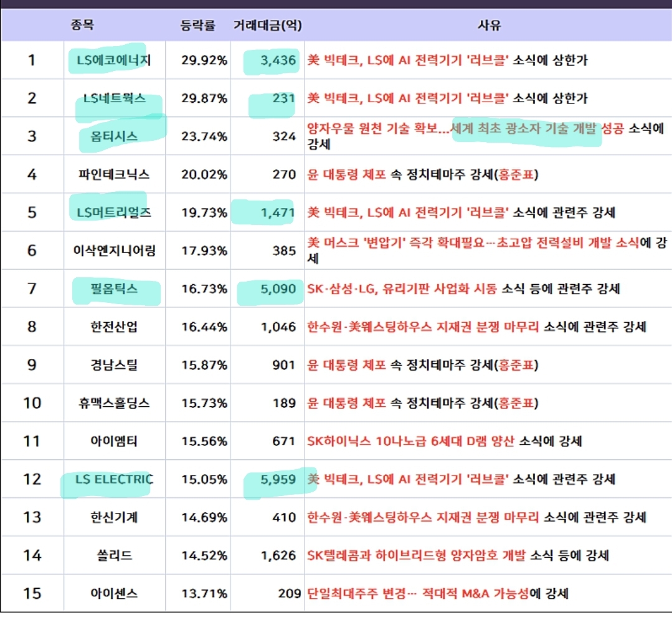This screenshot has height=620, width=672.
Task: Click the 등락률 column header
Action: coord(197,26)
